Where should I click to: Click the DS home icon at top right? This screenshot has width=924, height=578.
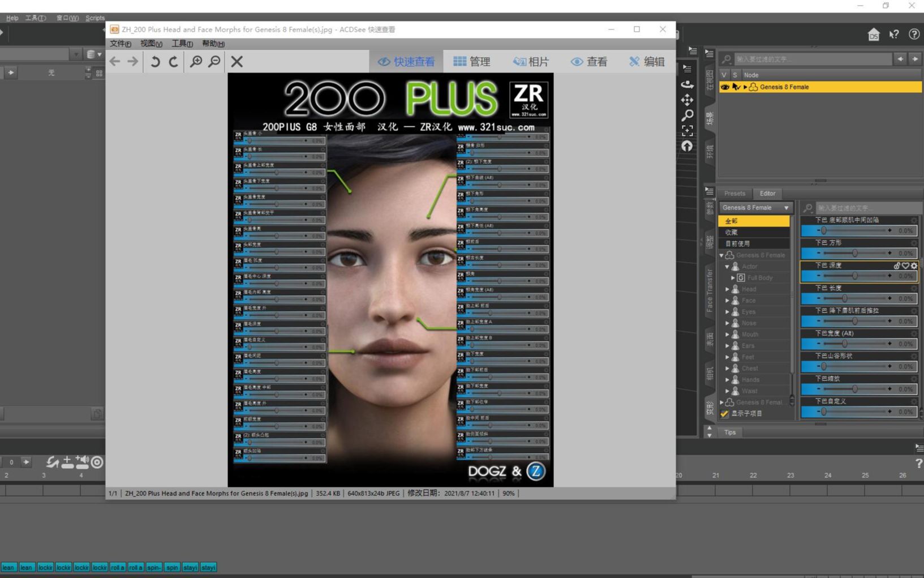(874, 35)
